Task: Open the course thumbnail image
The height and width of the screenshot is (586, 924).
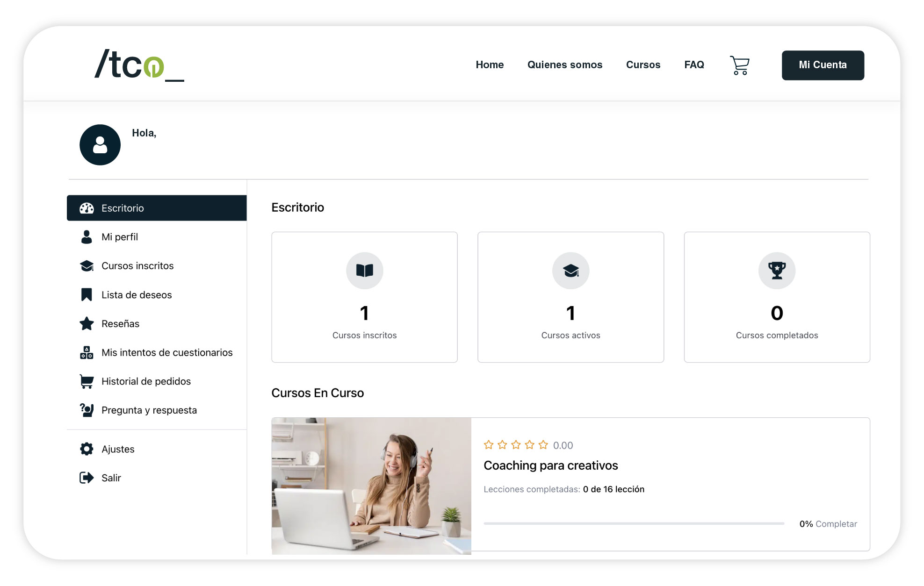Action: 371,486
